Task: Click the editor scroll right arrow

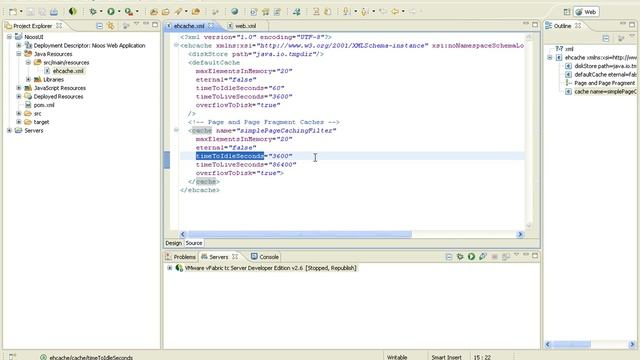Action: coord(520,234)
